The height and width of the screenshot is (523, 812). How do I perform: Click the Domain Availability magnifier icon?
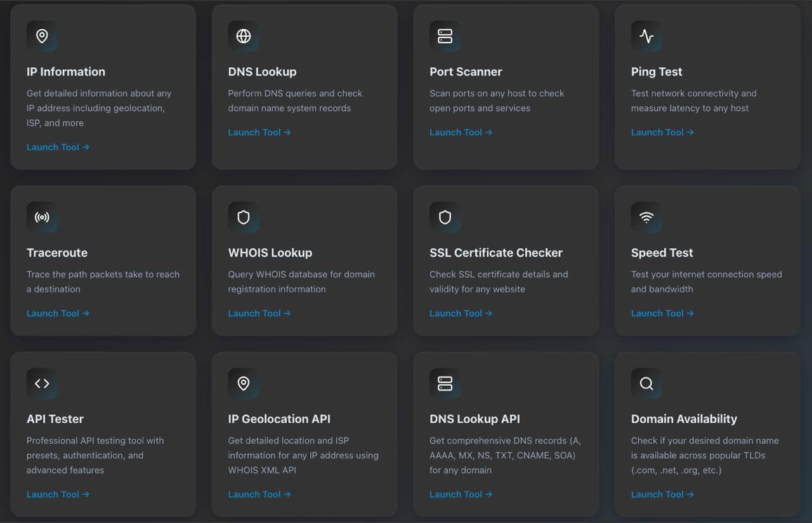pos(646,383)
